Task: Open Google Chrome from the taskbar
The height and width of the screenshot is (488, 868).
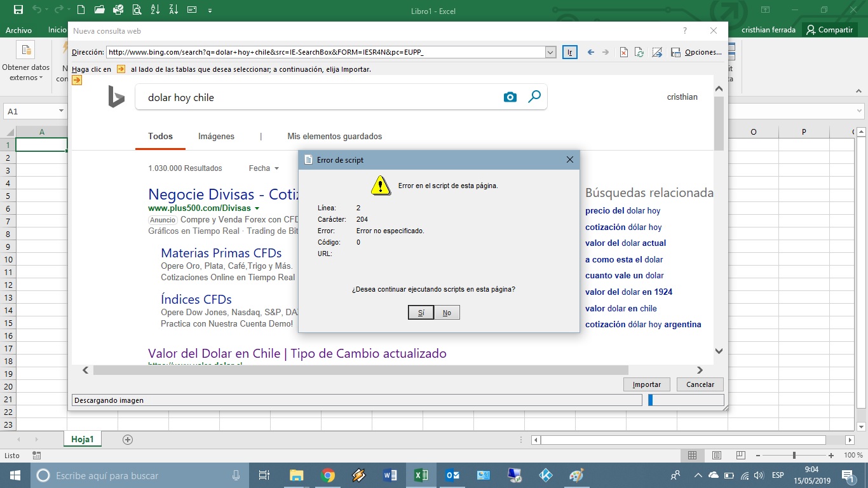Action: coord(328,475)
